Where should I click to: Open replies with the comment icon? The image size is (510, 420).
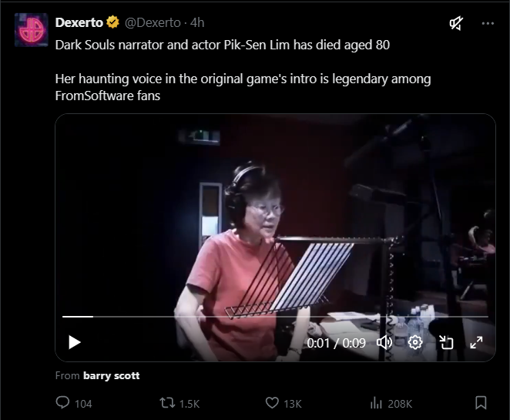(x=62, y=402)
